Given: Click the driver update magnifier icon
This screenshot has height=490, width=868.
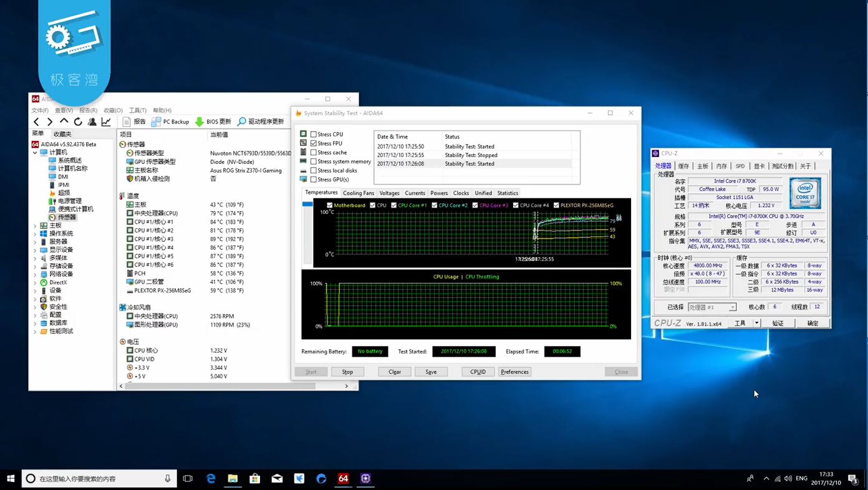Looking at the screenshot, I should coord(241,122).
